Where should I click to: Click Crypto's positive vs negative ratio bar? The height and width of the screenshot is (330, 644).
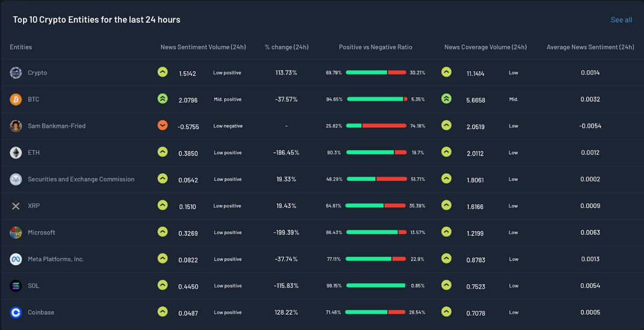tap(376, 72)
